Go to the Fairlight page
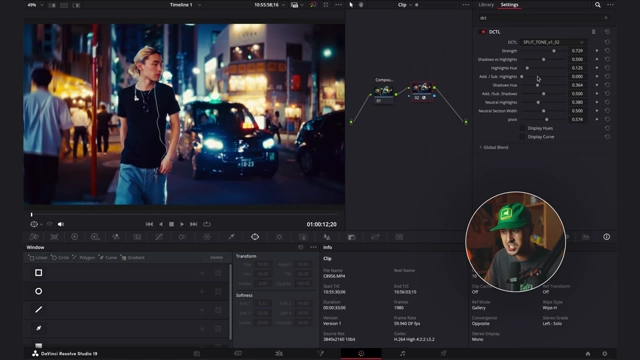The width and height of the screenshot is (640, 360). pos(402,353)
